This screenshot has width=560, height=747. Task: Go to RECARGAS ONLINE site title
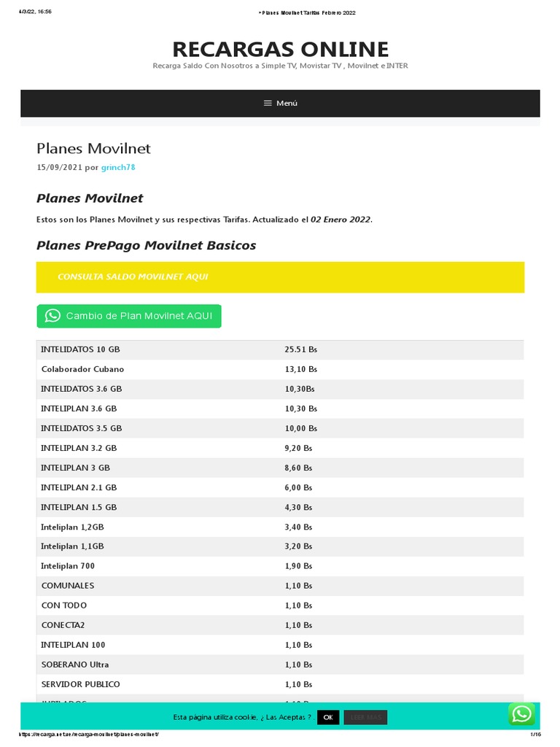[x=280, y=50]
